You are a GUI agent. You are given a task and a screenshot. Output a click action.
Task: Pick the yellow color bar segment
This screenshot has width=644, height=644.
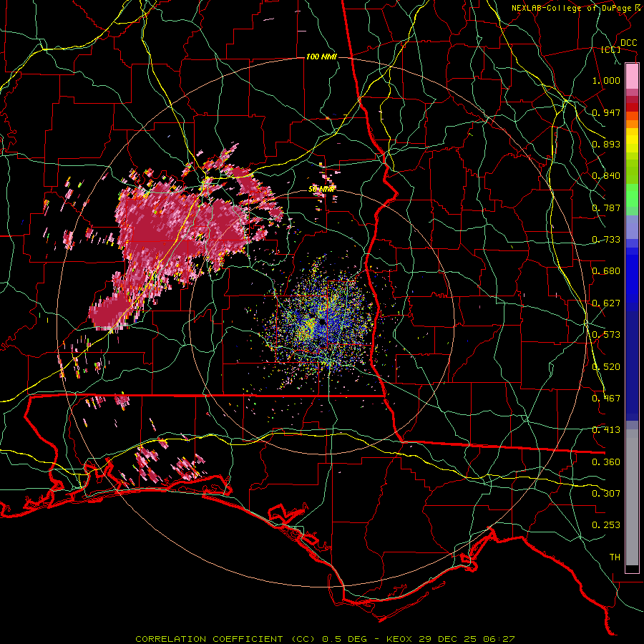pos(632,141)
